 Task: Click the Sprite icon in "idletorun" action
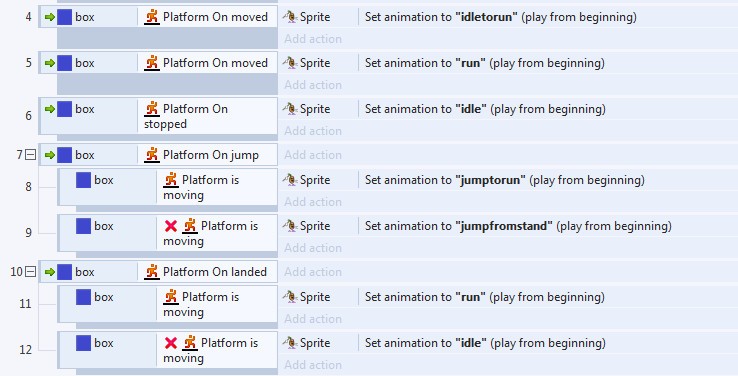pyautogui.click(x=290, y=17)
